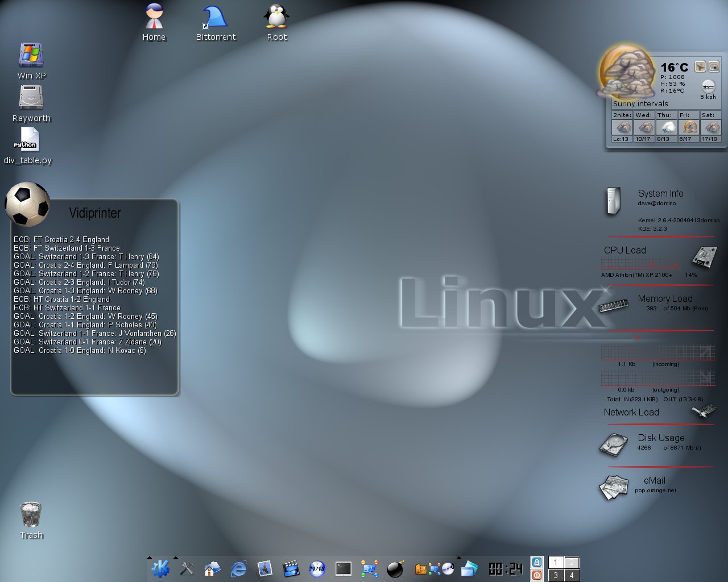This screenshot has width=728, height=582.
Task: Open the home folder from the panel
Action: click(x=213, y=568)
